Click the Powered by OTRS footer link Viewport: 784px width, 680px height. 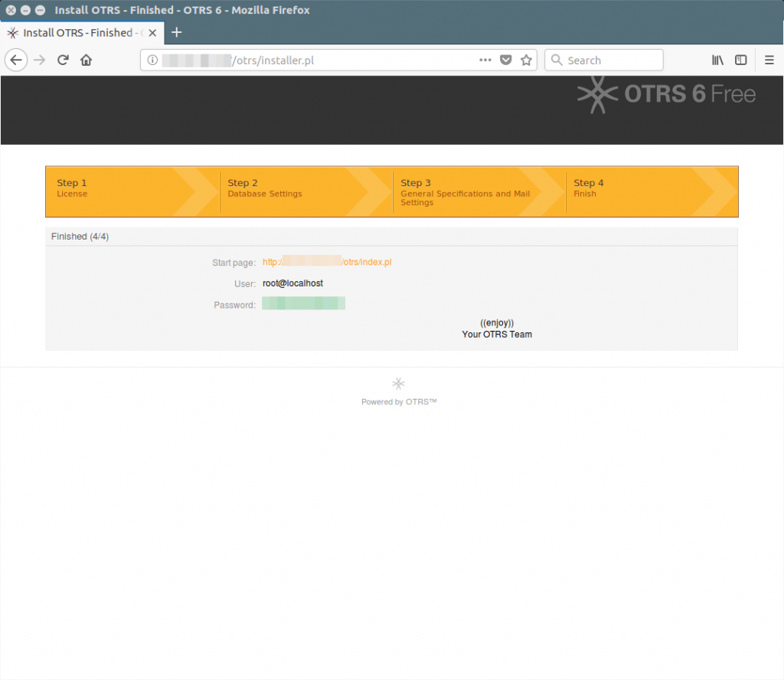point(398,400)
